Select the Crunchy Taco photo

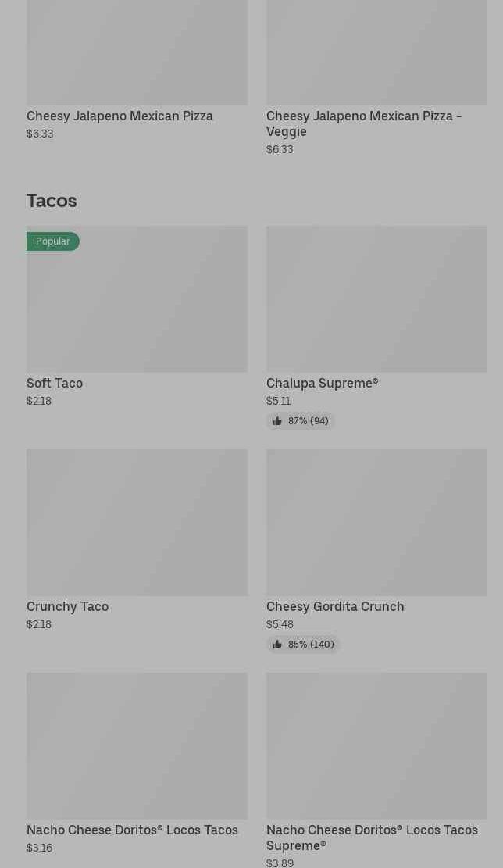pos(137,523)
